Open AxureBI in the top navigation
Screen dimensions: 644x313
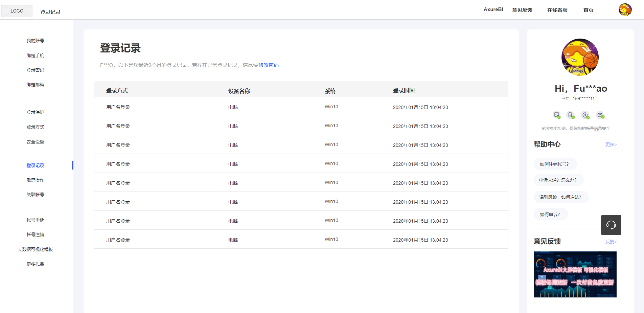pos(493,9)
